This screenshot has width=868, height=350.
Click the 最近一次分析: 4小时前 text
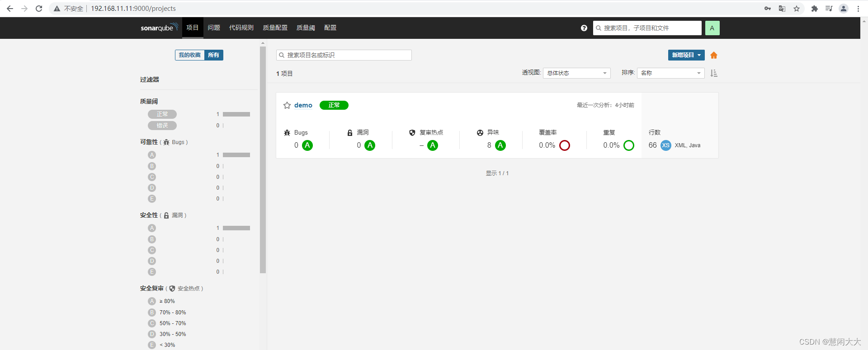(605, 105)
